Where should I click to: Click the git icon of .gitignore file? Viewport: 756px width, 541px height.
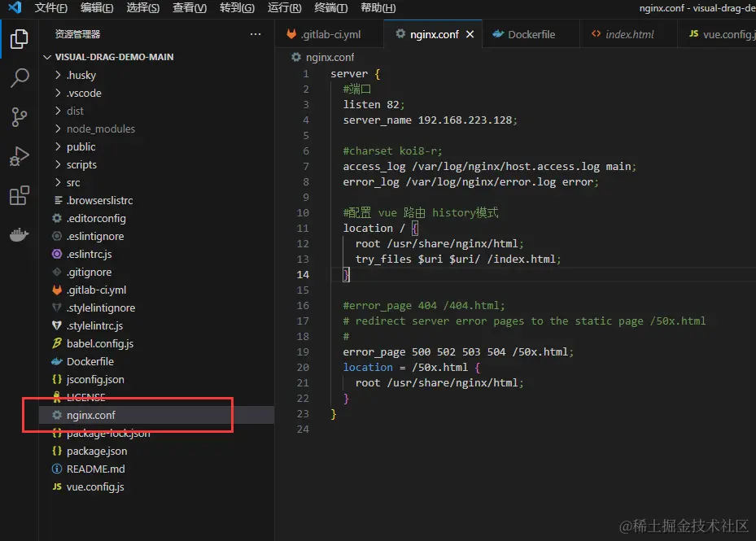[x=57, y=272]
